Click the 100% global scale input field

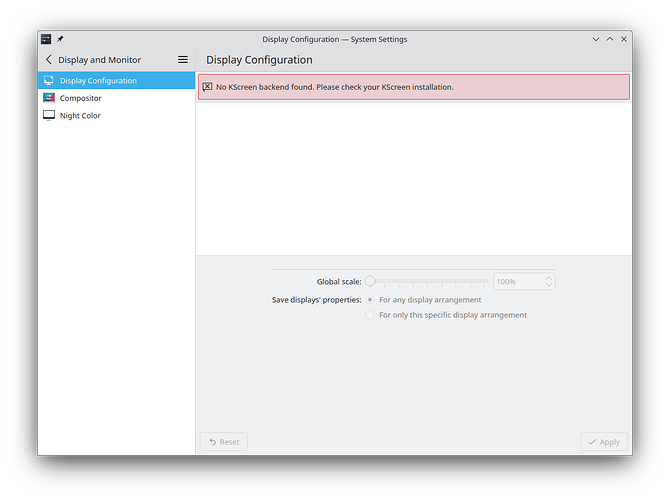pyautogui.click(x=518, y=282)
